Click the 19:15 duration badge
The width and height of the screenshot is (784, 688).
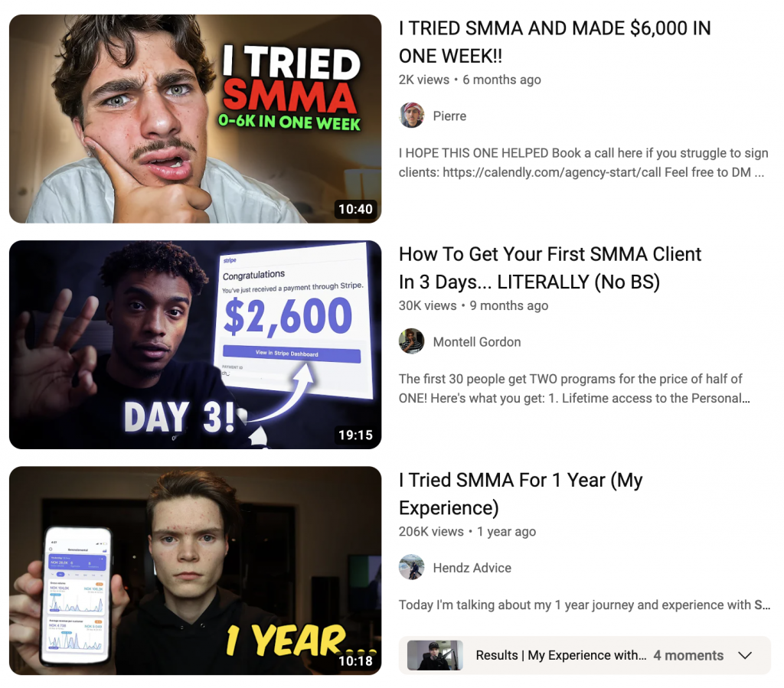pos(355,435)
